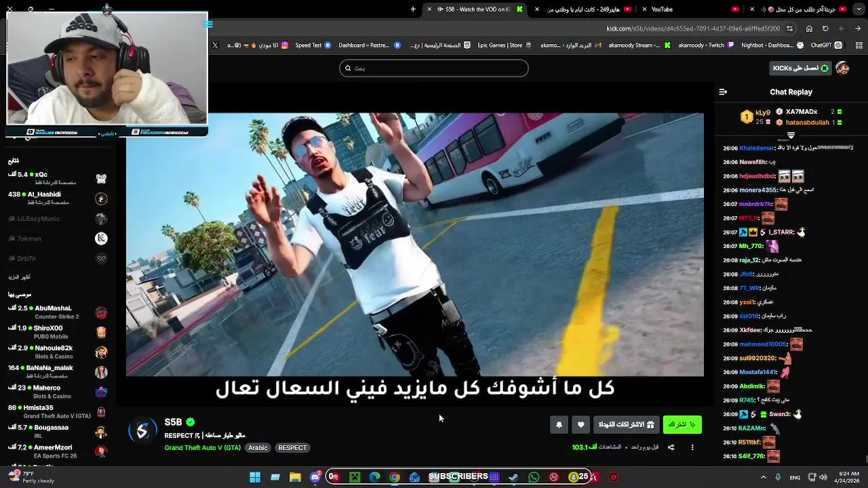Open Hmista35 recommended channel
The height and width of the screenshot is (488, 868).
[58, 411]
